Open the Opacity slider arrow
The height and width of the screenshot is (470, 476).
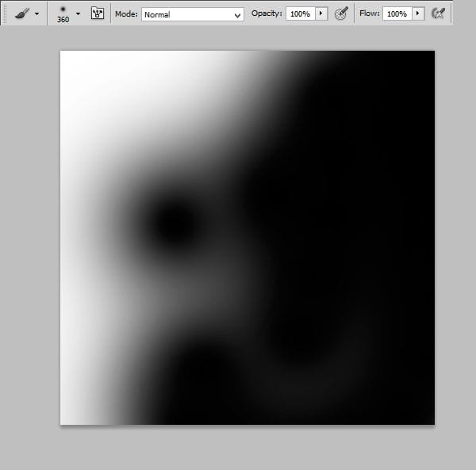(321, 14)
